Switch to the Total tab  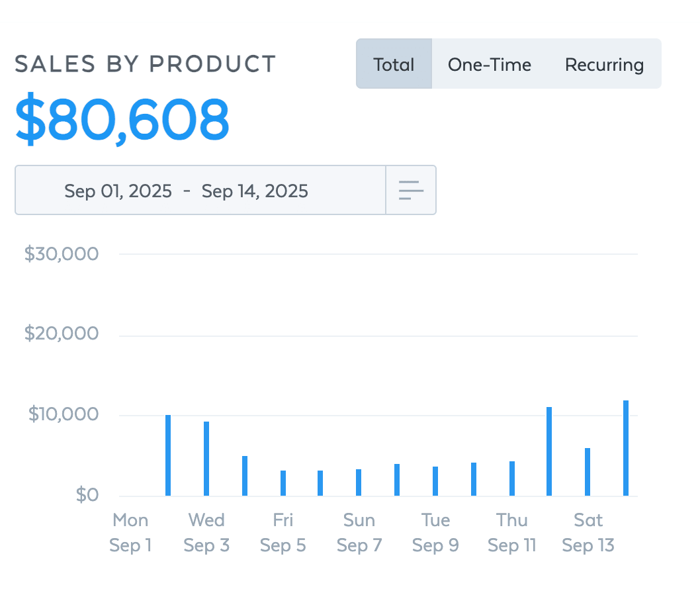pyautogui.click(x=394, y=64)
